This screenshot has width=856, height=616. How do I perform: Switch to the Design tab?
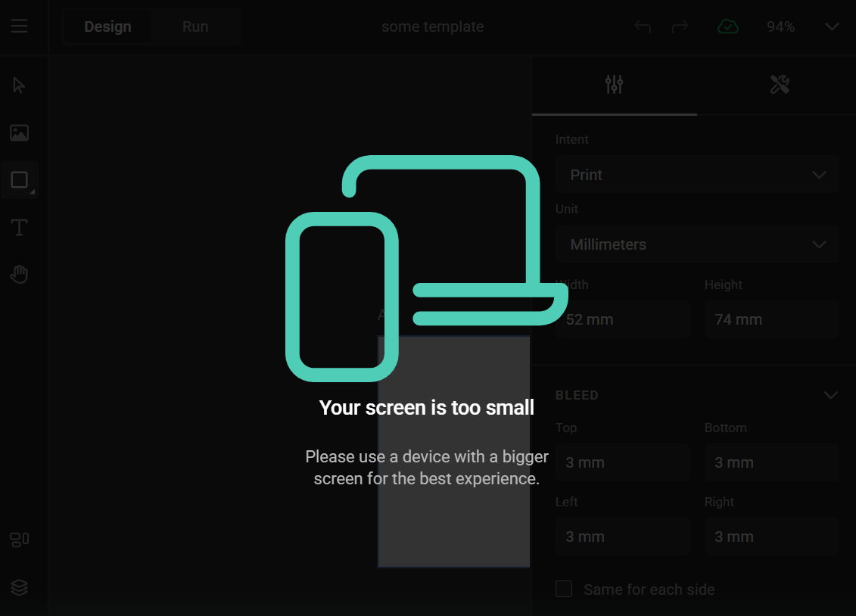coord(107,26)
